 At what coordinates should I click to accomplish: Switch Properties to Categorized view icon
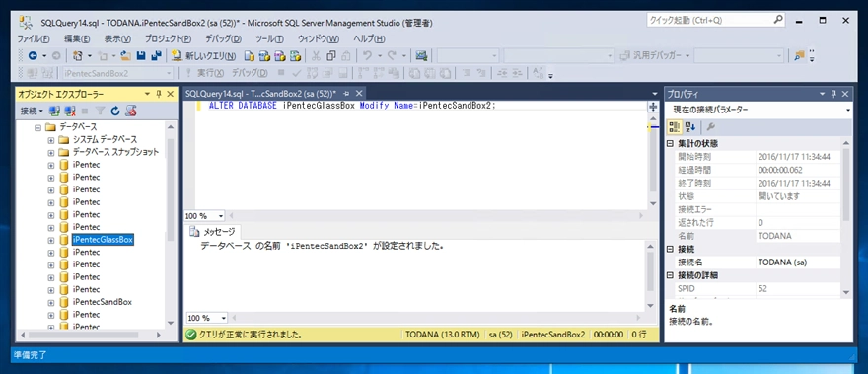[675, 127]
